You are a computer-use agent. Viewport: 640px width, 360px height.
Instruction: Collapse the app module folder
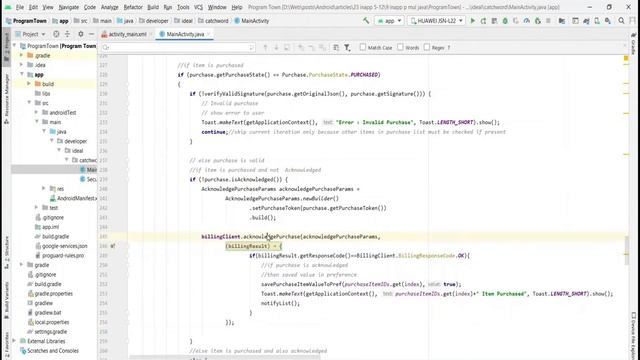tap(22, 74)
